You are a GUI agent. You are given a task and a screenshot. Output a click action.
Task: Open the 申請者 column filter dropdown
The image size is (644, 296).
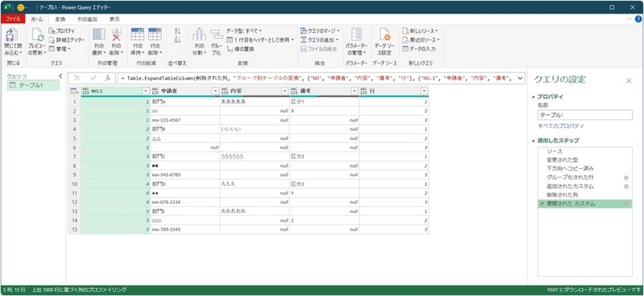215,91
